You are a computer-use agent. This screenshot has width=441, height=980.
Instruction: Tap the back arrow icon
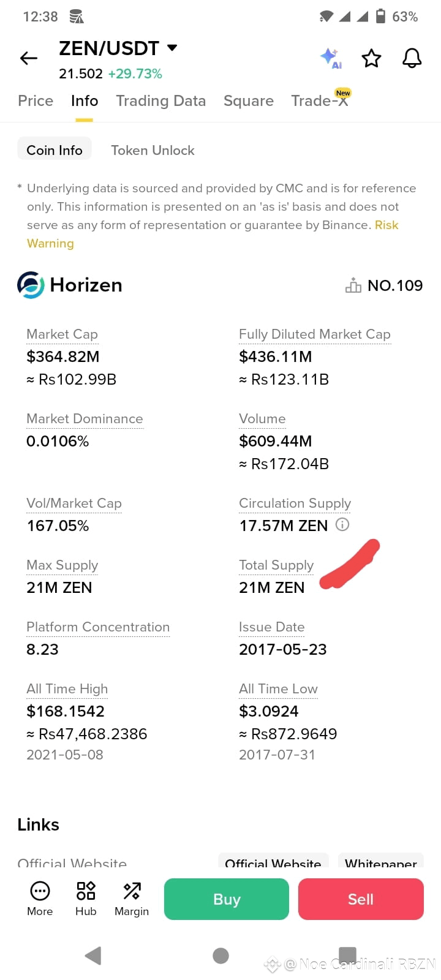click(x=29, y=58)
